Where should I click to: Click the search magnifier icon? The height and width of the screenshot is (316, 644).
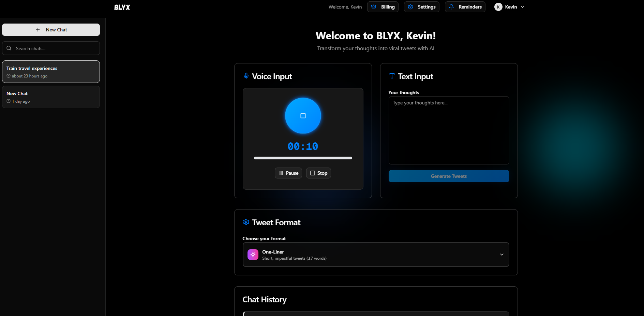tap(9, 48)
